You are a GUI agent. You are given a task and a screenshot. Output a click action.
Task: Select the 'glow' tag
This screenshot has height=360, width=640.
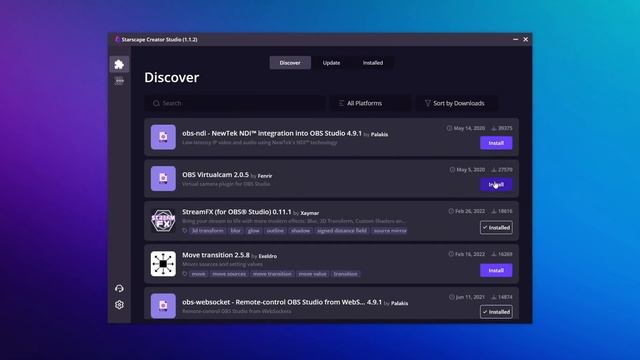(x=253, y=231)
